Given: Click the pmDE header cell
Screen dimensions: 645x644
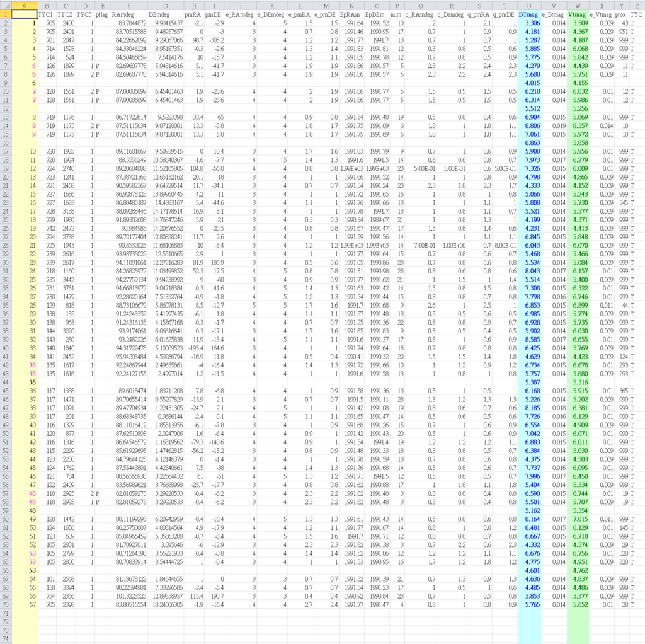Looking at the screenshot, I should pyautogui.click(x=214, y=14).
